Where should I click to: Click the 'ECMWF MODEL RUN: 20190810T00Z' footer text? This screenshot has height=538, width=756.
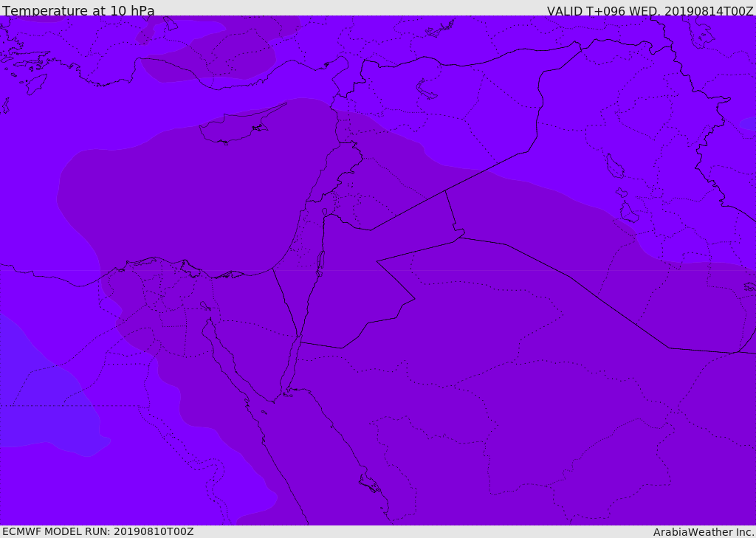pyautogui.click(x=98, y=531)
